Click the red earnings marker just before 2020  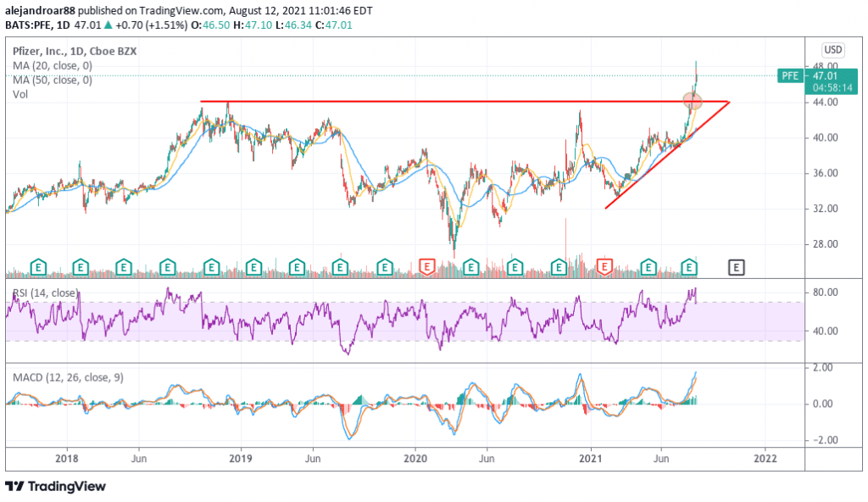pos(427,267)
